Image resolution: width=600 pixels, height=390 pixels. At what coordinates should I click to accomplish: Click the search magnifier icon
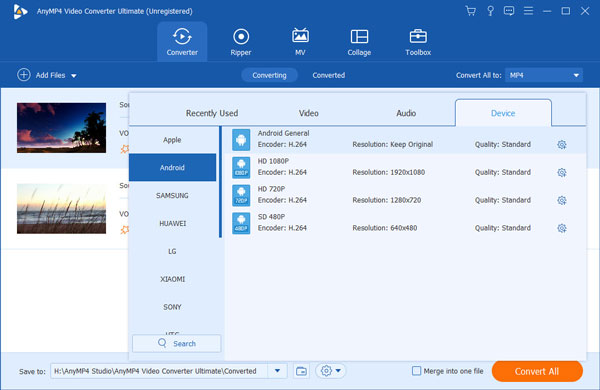162,343
